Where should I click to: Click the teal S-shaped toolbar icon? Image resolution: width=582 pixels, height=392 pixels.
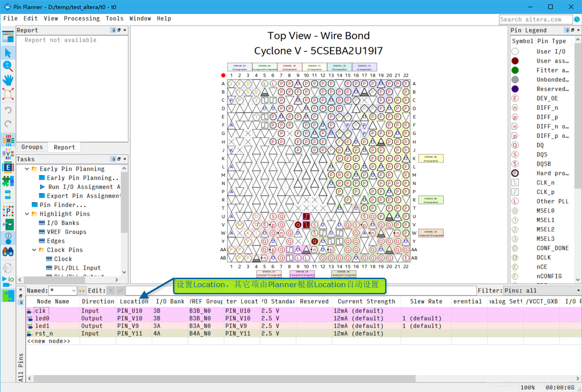pyautogui.click(x=8, y=195)
